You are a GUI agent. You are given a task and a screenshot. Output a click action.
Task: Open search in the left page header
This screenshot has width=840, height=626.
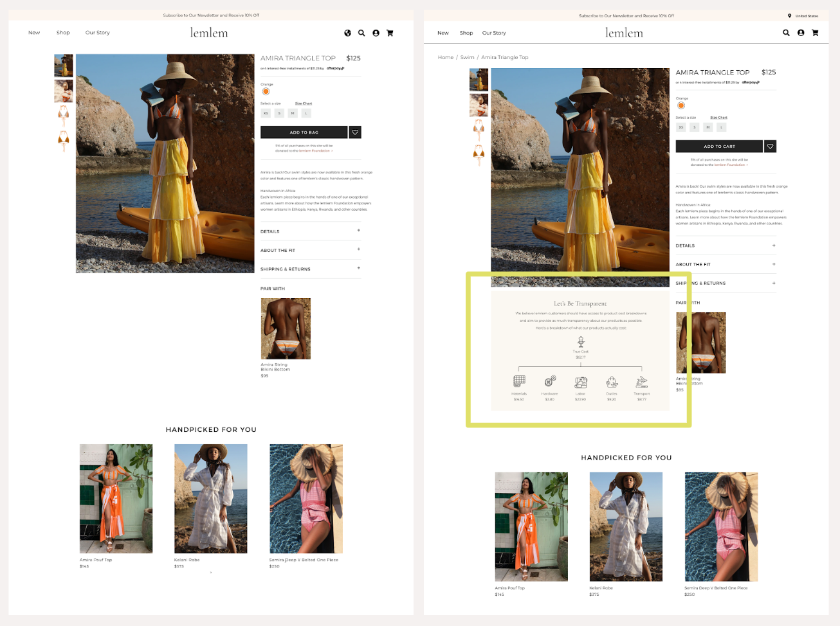tap(361, 33)
